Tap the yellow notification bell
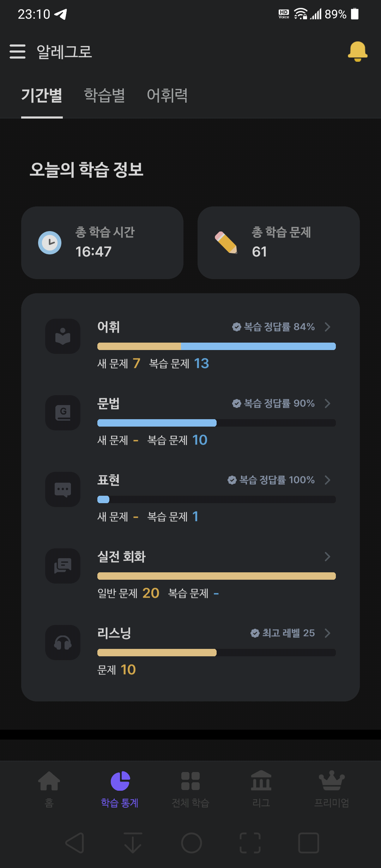Screen dimensions: 381x868 [357, 52]
